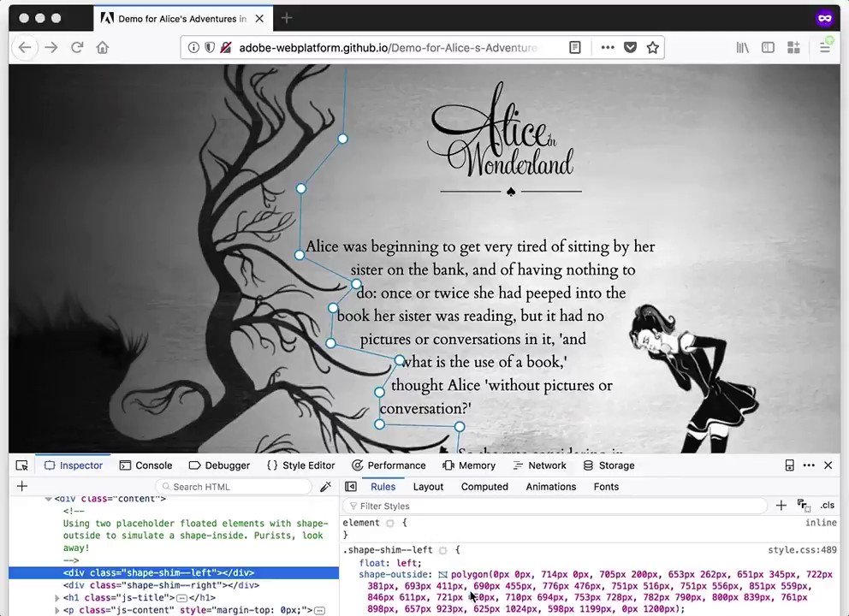The image size is (849, 616).
Task: Select the shape-shim--right div node
Action: pos(162,585)
